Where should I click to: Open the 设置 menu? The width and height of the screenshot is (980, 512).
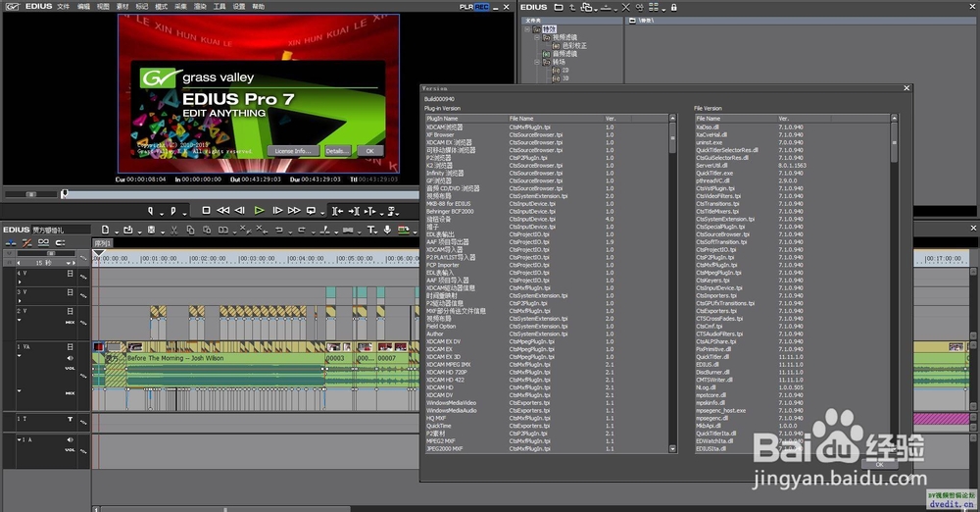[x=239, y=6]
